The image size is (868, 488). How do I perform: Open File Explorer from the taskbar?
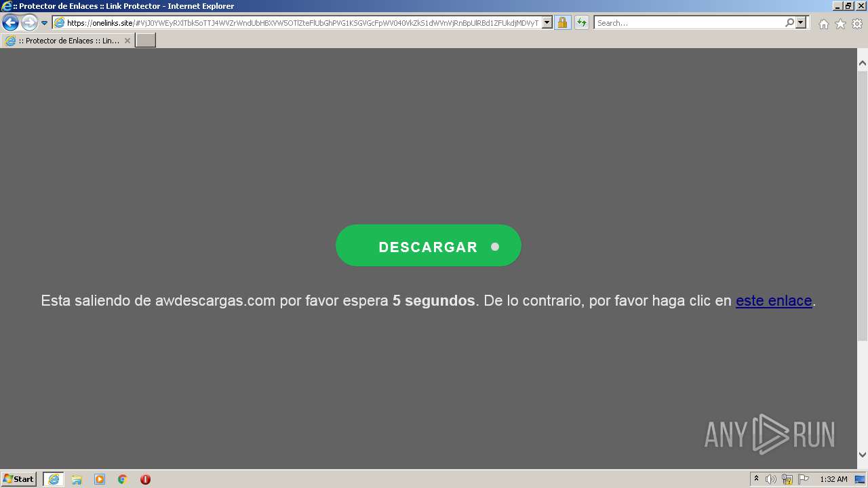pos(77,479)
